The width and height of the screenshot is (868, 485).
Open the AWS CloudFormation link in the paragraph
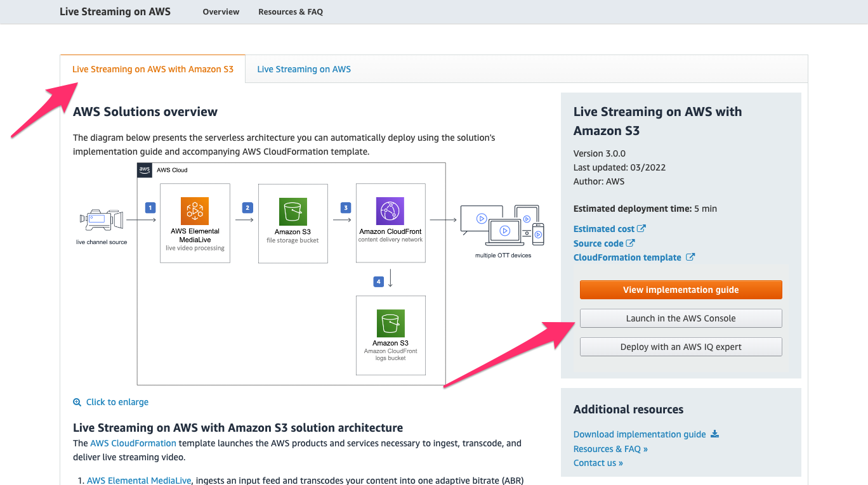(133, 443)
